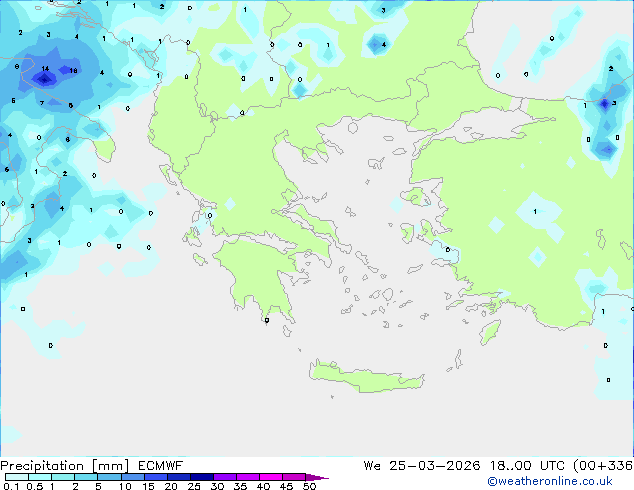634x490 pixels.
Task: Click the legend tick label '0.5'
Action: point(34,486)
